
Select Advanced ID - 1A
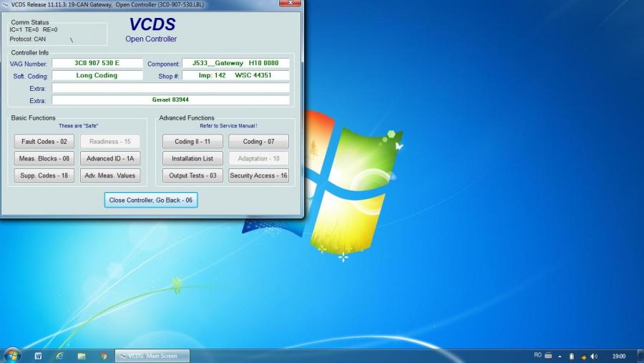tap(109, 158)
